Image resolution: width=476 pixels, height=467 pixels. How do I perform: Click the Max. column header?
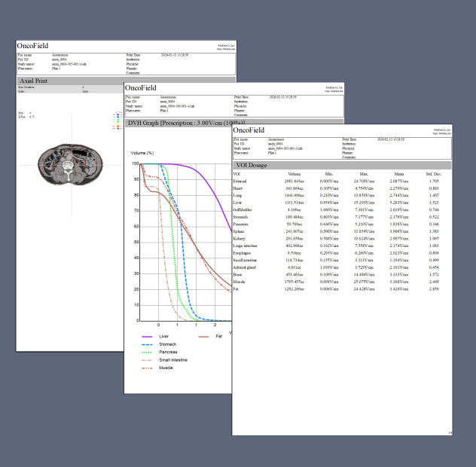[364, 174]
